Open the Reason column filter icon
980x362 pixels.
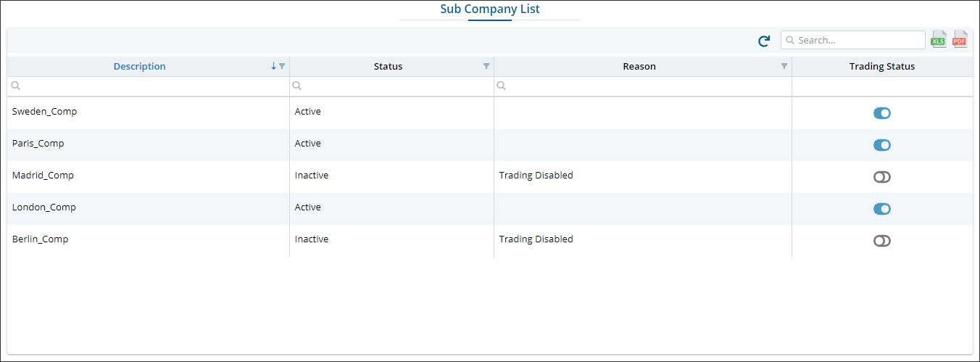[784, 66]
